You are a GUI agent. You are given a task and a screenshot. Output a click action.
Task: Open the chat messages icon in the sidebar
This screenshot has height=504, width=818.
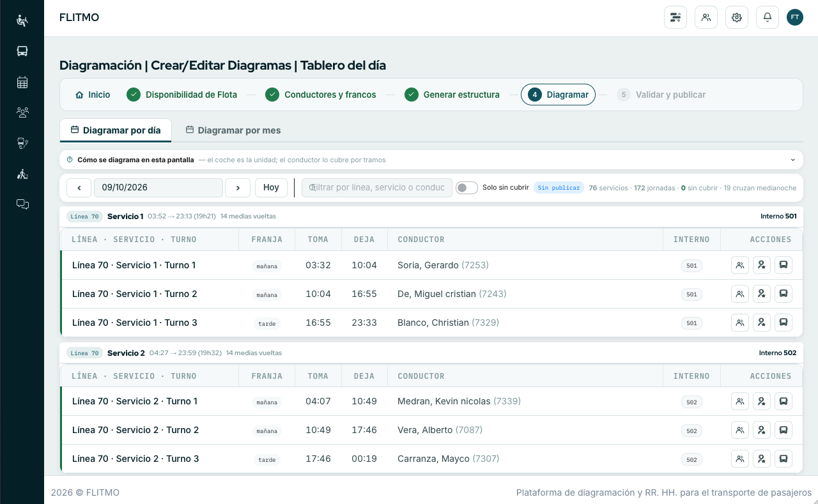click(x=22, y=204)
